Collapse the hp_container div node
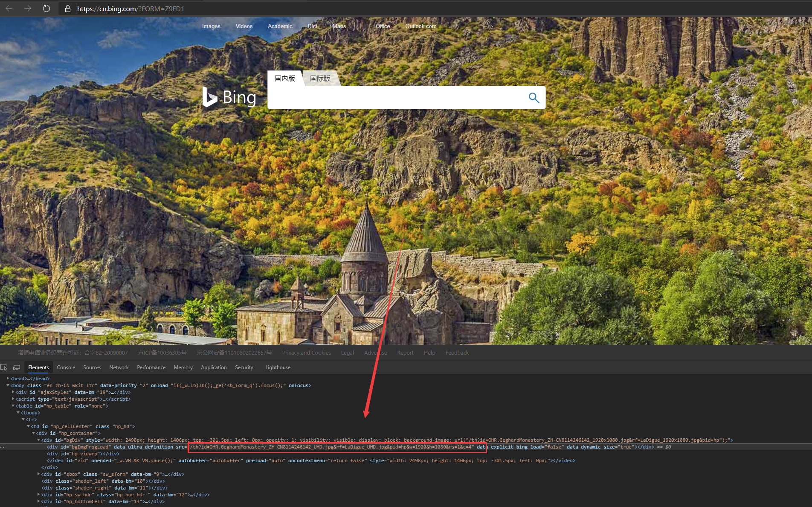 (33, 433)
